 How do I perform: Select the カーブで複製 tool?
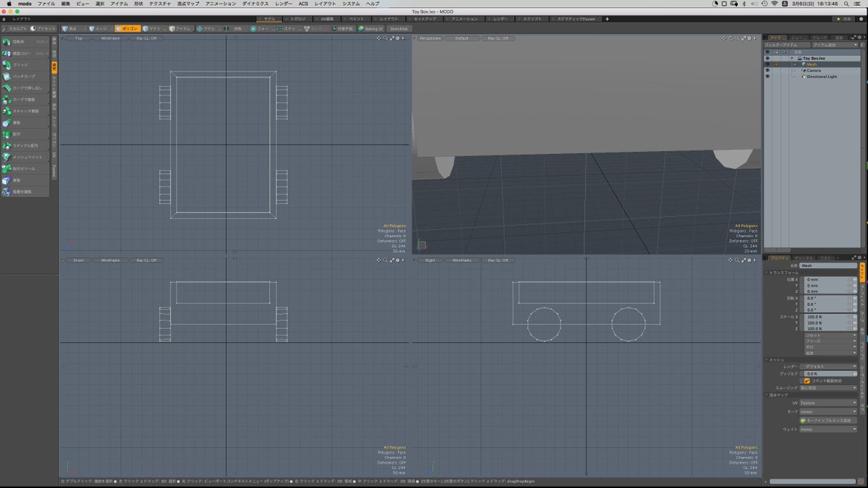(26, 99)
